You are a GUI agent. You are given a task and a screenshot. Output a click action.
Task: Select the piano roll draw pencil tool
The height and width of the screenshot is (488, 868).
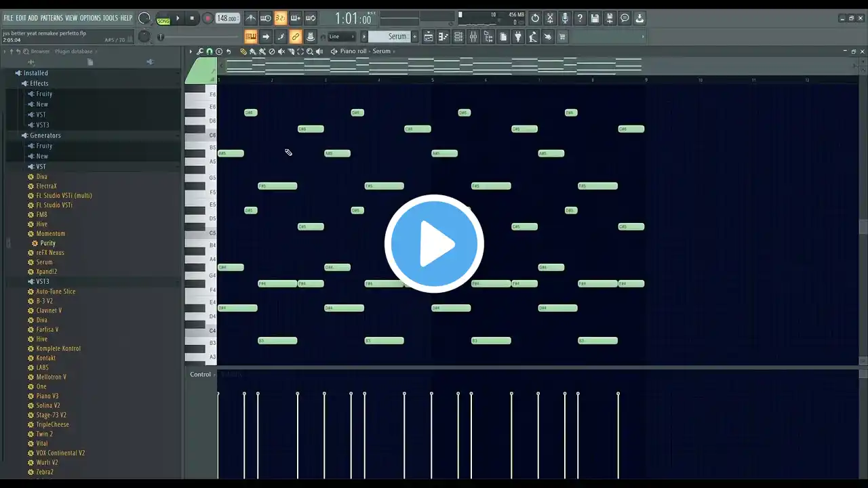point(243,52)
